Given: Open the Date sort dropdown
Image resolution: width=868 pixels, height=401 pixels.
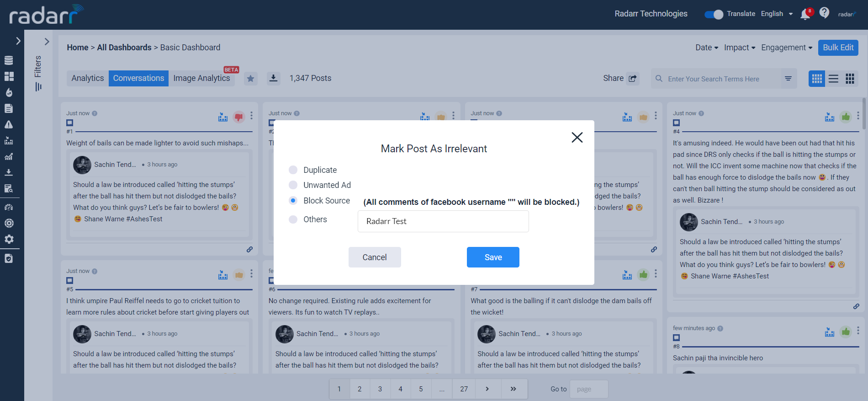Looking at the screenshot, I should click(707, 48).
